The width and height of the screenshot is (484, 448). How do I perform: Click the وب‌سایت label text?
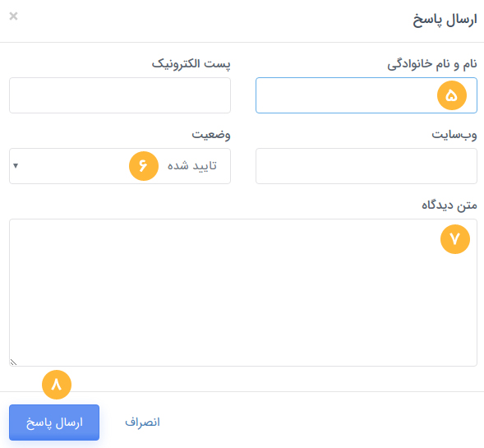coord(454,135)
